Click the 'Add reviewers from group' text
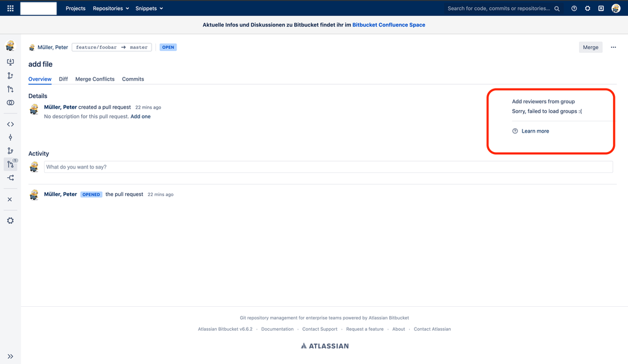Screen dimensions: 628x364 click(x=543, y=101)
